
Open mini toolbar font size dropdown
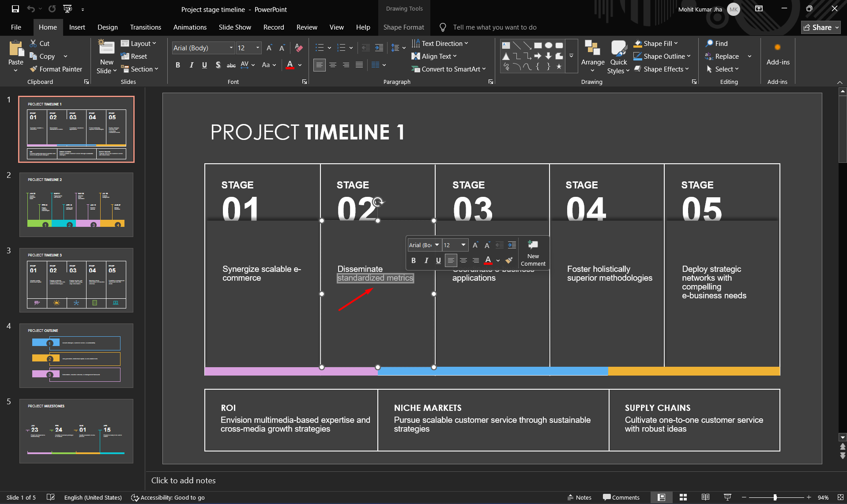(463, 245)
